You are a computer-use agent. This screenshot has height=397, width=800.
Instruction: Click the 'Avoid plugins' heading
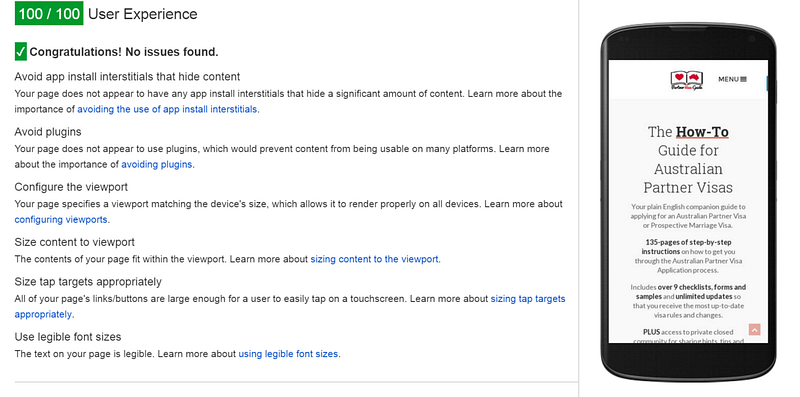(48, 132)
